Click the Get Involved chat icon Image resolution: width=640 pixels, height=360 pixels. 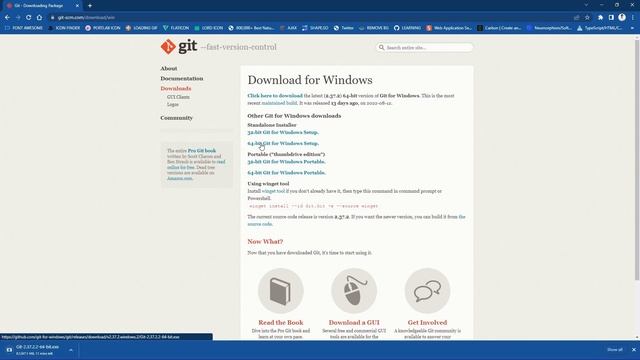[427, 291]
